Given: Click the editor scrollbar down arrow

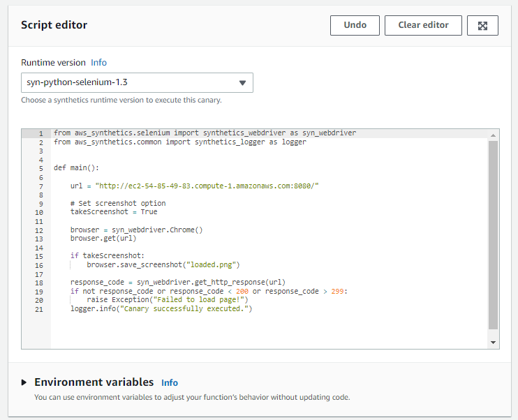Looking at the screenshot, I should [493, 343].
